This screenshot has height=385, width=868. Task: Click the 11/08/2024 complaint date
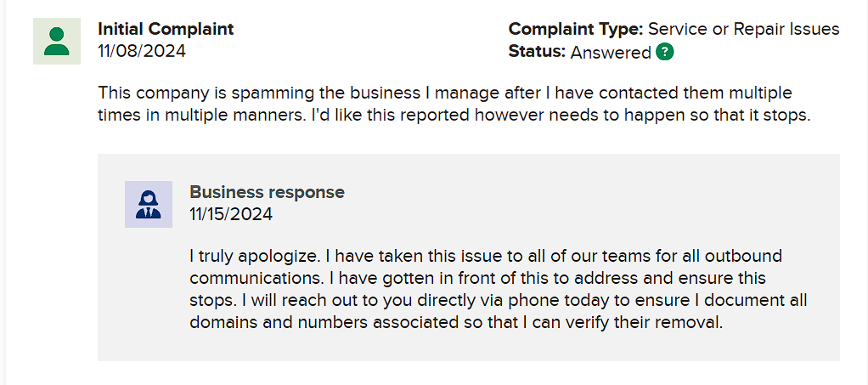[x=142, y=51]
